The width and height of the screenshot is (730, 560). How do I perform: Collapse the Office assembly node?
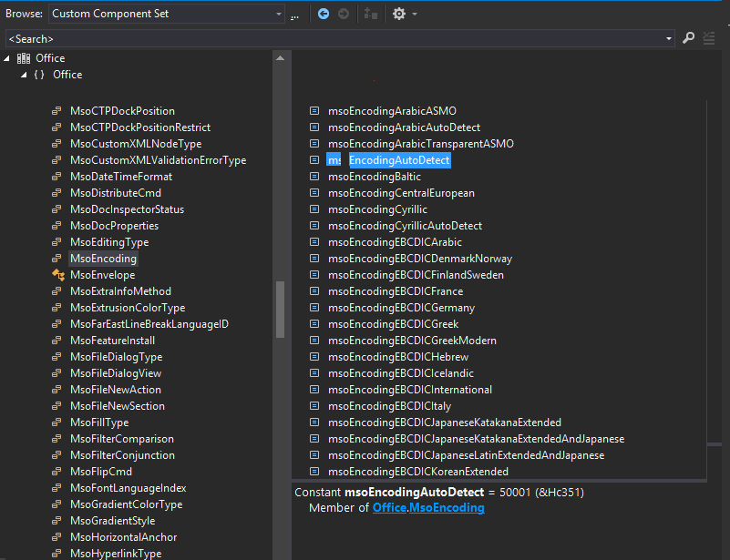coord(6,58)
